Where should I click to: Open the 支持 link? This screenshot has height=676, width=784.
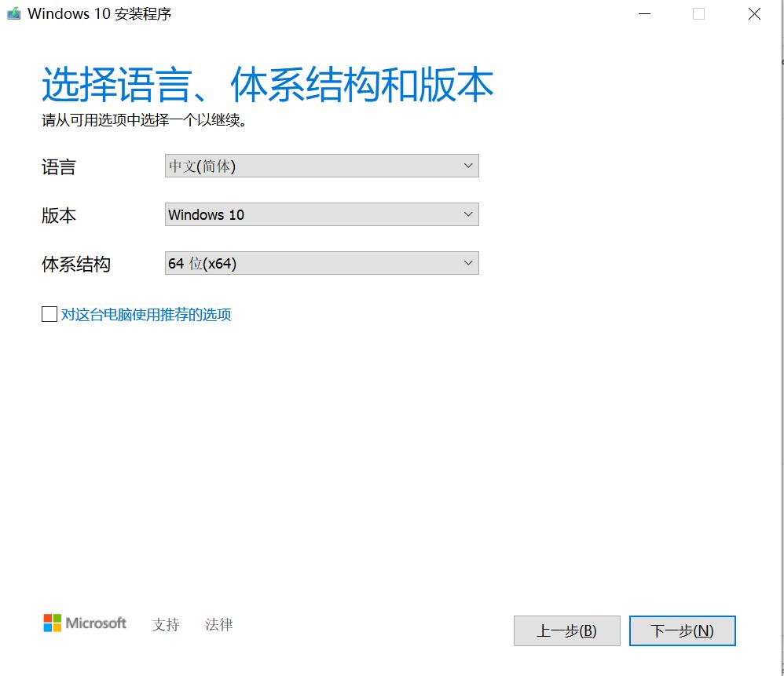pyautogui.click(x=164, y=624)
